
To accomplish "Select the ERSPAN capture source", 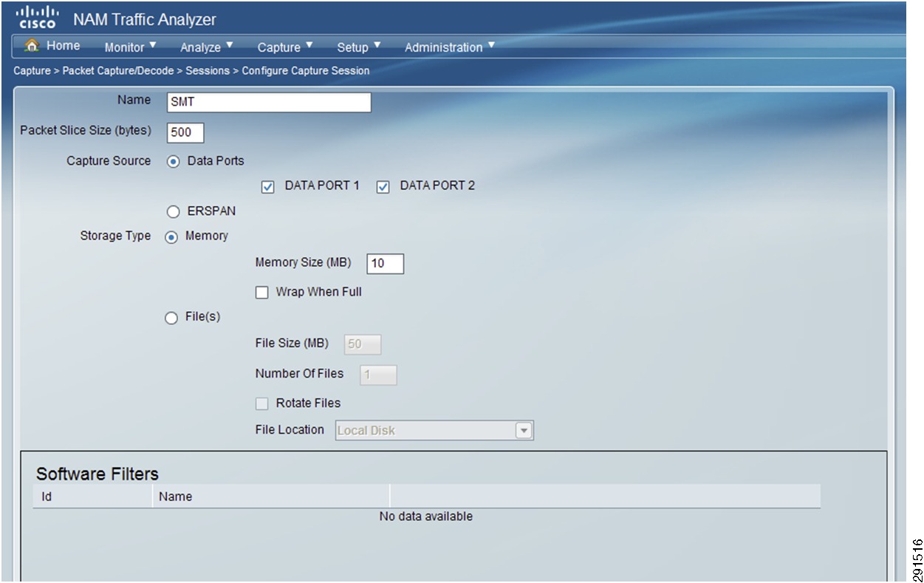I will click(174, 212).
